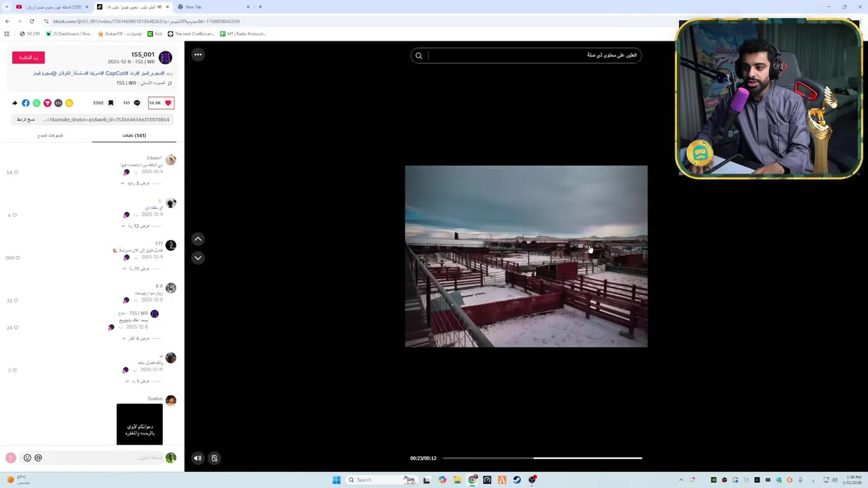The width and height of the screenshot is (868, 488).
Task: Open the DokanTIP bookmark
Action: coord(120,33)
